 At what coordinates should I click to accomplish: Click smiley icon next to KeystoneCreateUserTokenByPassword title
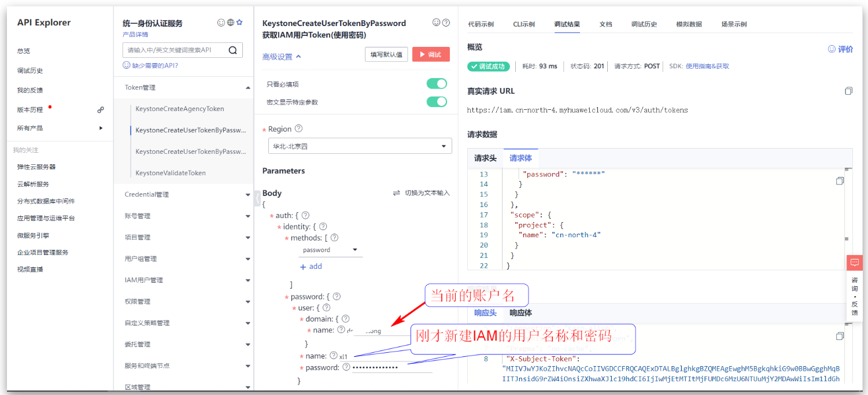[x=437, y=23]
